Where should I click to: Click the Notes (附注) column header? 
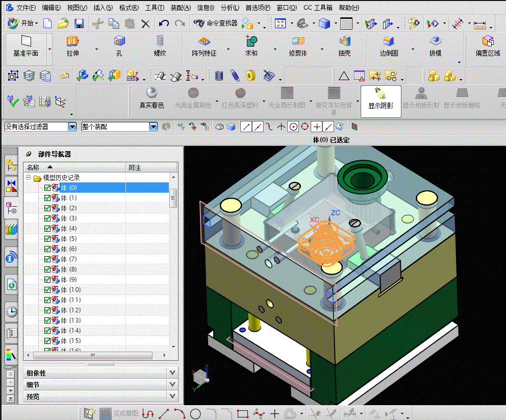(151, 167)
